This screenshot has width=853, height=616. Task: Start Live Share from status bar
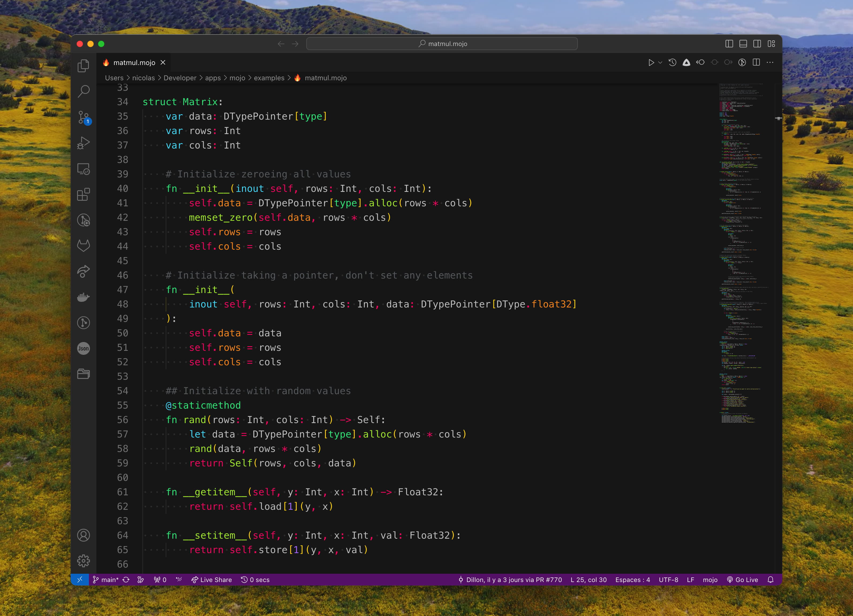[211, 580]
